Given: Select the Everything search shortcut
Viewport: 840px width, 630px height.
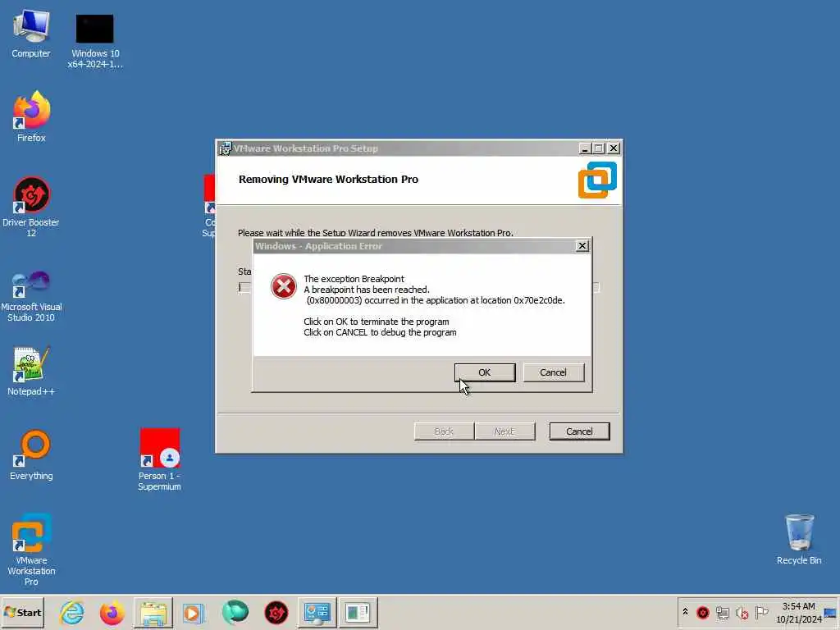Looking at the screenshot, I should tap(31, 455).
